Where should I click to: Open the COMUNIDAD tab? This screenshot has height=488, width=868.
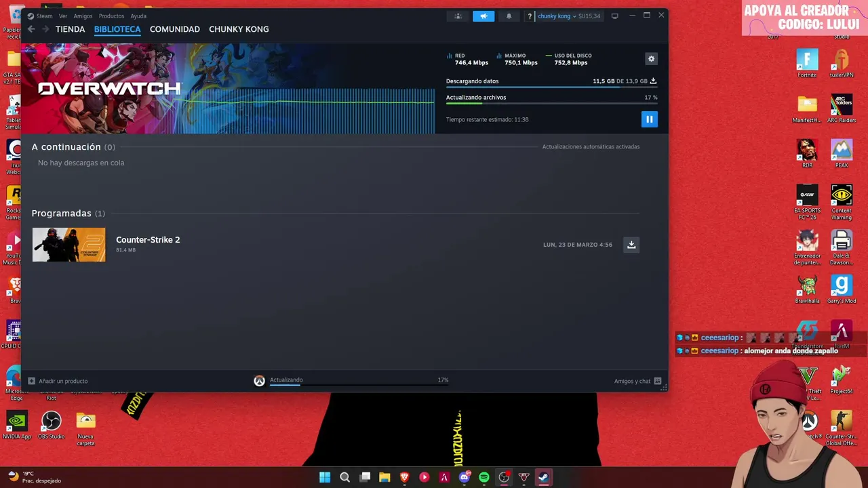[x=175, y=29]
